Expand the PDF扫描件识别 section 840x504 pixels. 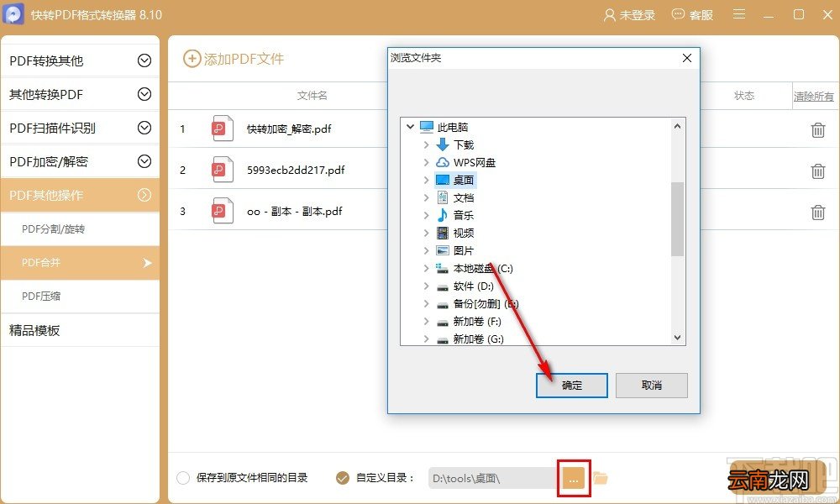144,128
